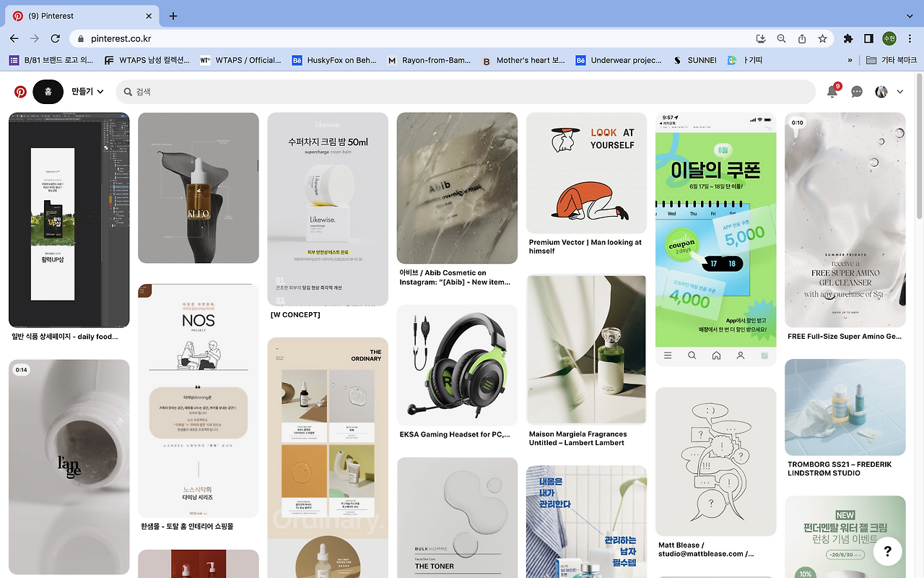Click the 홈 button
The image size is (924, 578).
pos(48,92)
